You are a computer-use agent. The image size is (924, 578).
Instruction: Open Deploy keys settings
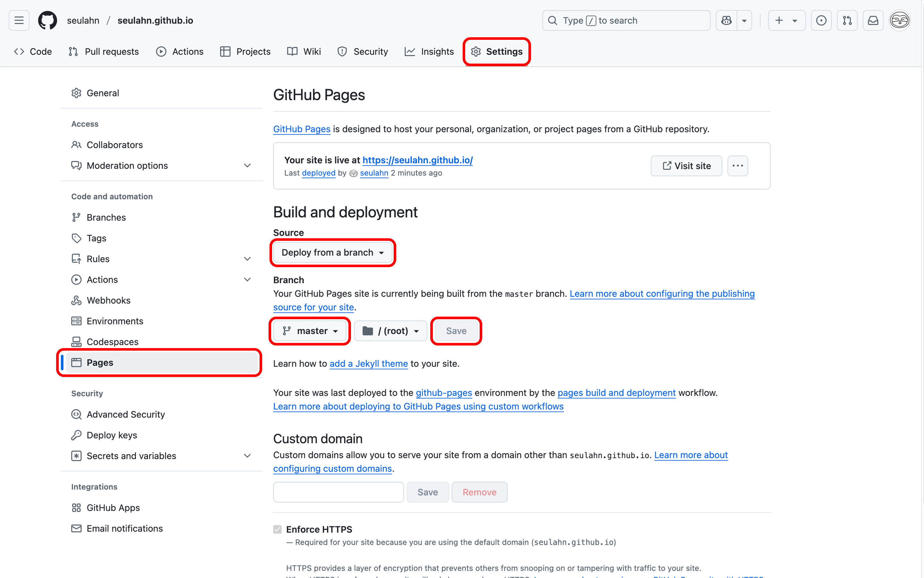click(x=161, y=435)
